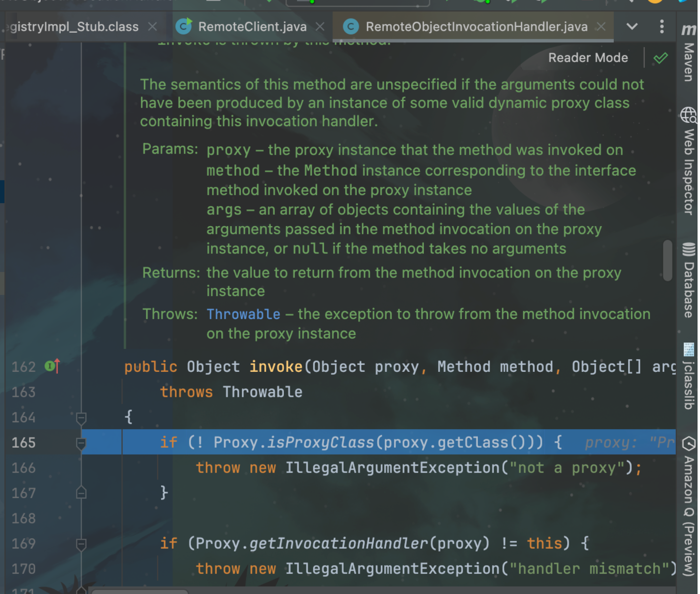Toggle Reader Mode in the editor
700x594 pixels.
click(587, 58)
